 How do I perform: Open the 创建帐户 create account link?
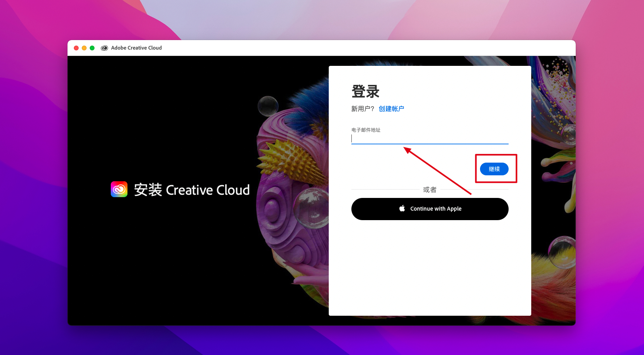[391, 109]
